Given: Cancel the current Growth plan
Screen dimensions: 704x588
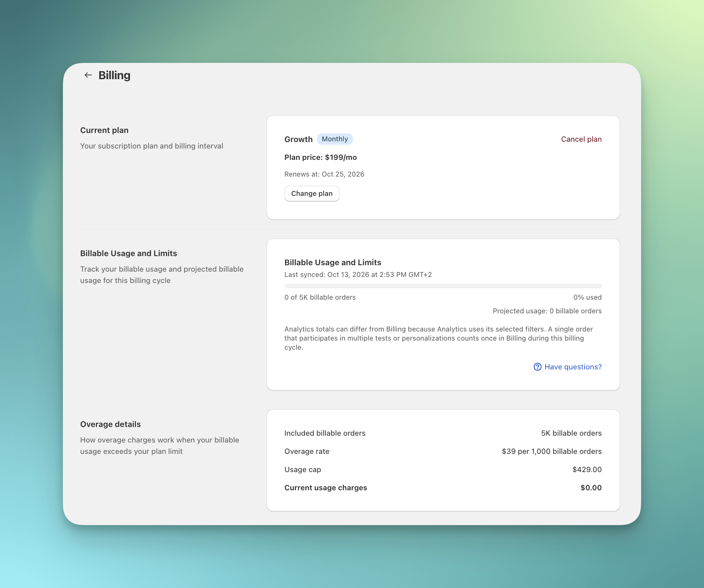Looking at the screenshot, I should (x=581, y=139).
